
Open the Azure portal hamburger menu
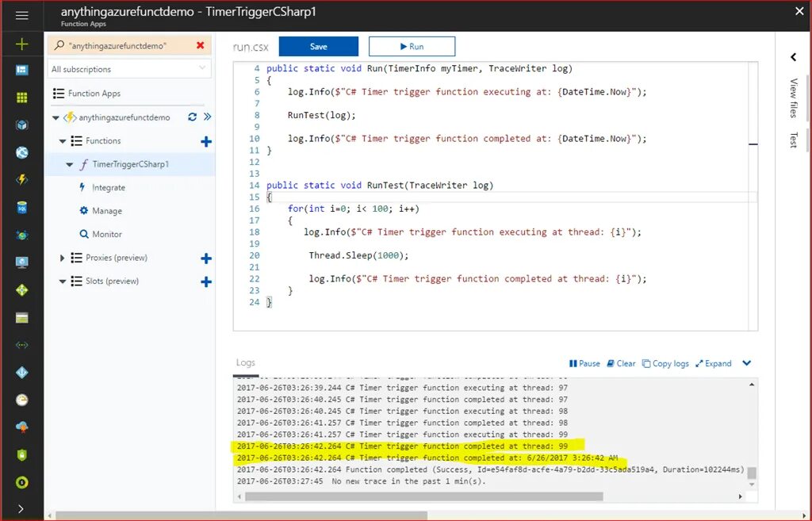coord(21,16)
